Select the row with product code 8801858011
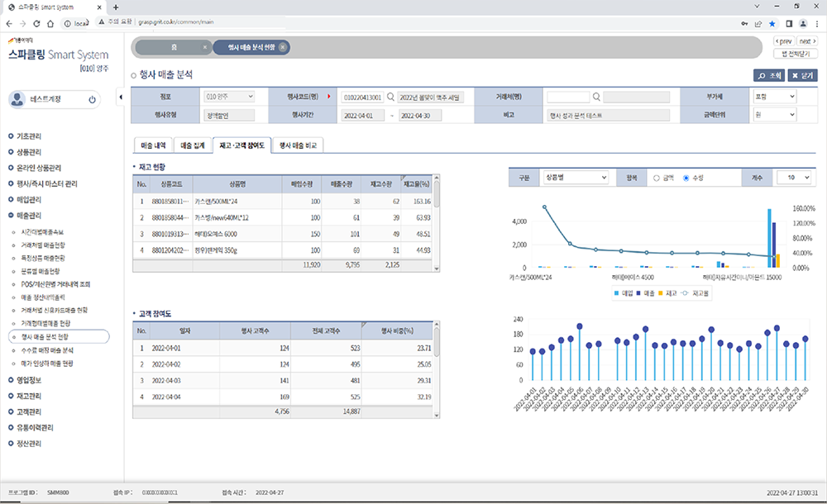The height and width of the screenshot is (504, 827). point(283,202)
